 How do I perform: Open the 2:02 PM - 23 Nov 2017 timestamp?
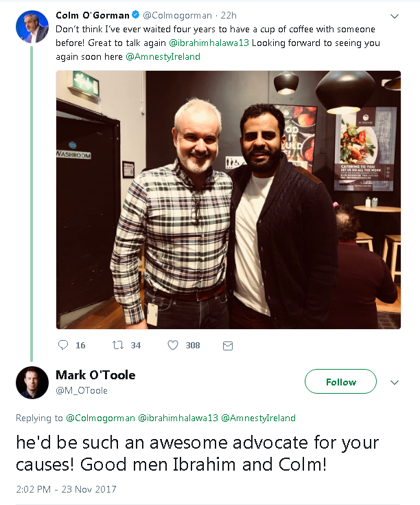click(x=66, y=489)
